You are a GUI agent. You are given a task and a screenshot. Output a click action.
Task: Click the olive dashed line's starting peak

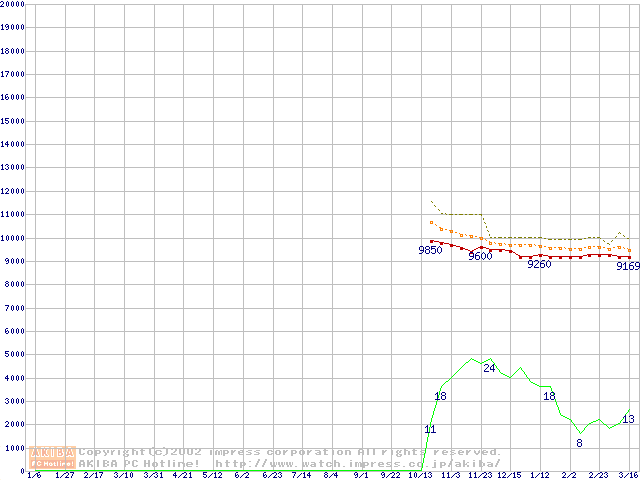[431, 201]
